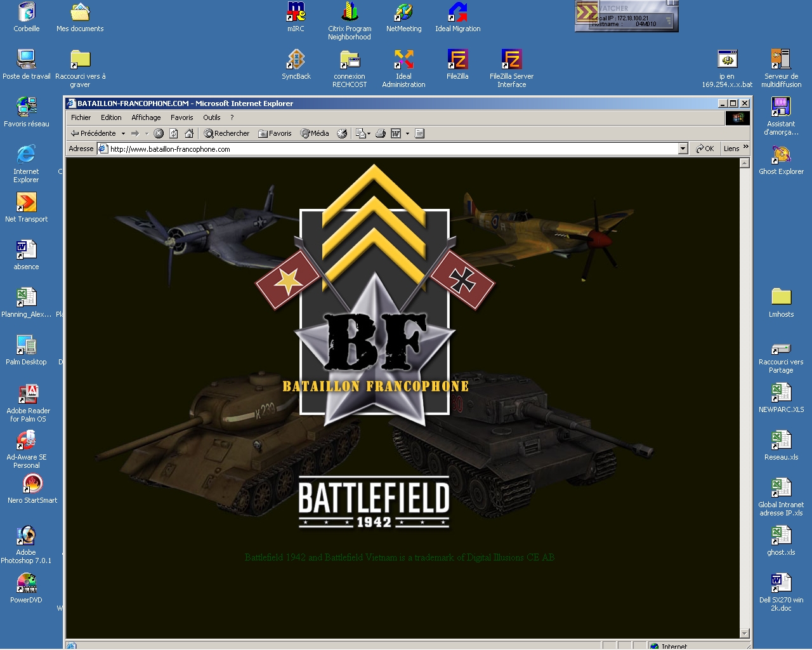Go to the browser home page
Viewport: 812px width, 650px height.
coord(189,133)
